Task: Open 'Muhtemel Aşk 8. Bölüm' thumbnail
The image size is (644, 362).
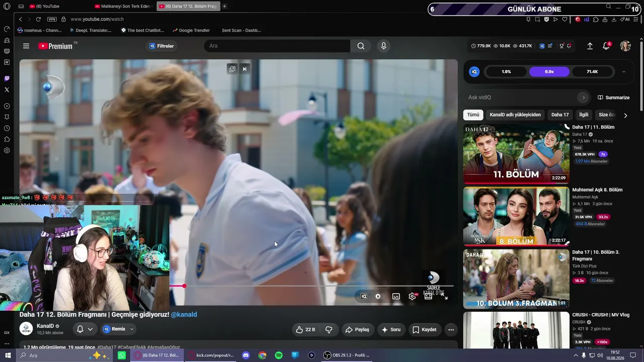Action: pos(516,217)
